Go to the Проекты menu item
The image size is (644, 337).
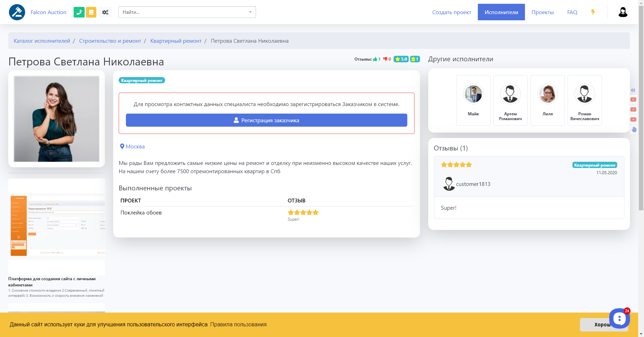click(x=542, y=12)
